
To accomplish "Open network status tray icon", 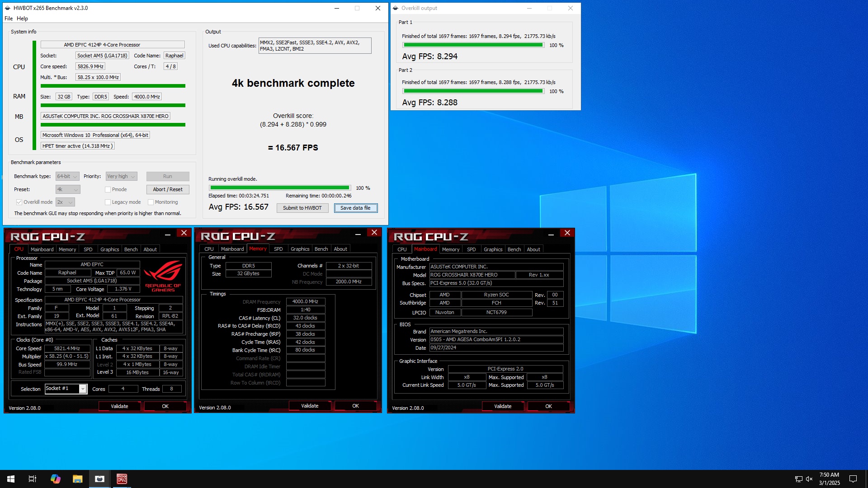I will coord(799,479).
